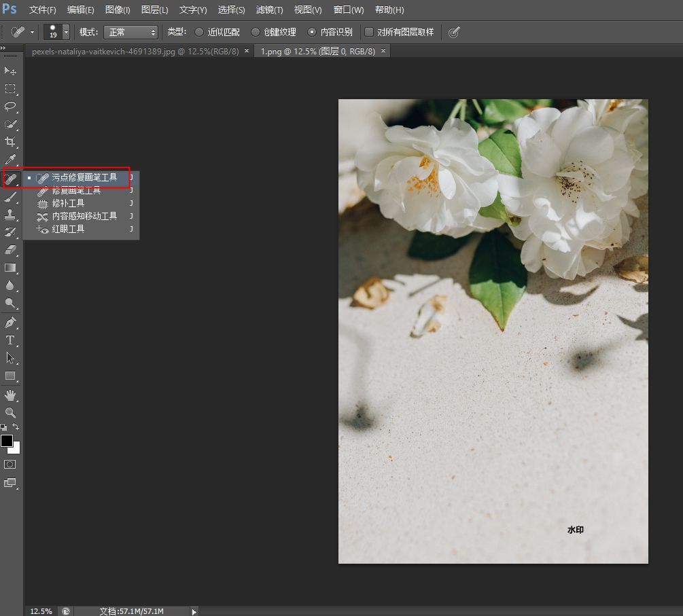Select the Move tool
683x616 pixels.
pos(10,71)
